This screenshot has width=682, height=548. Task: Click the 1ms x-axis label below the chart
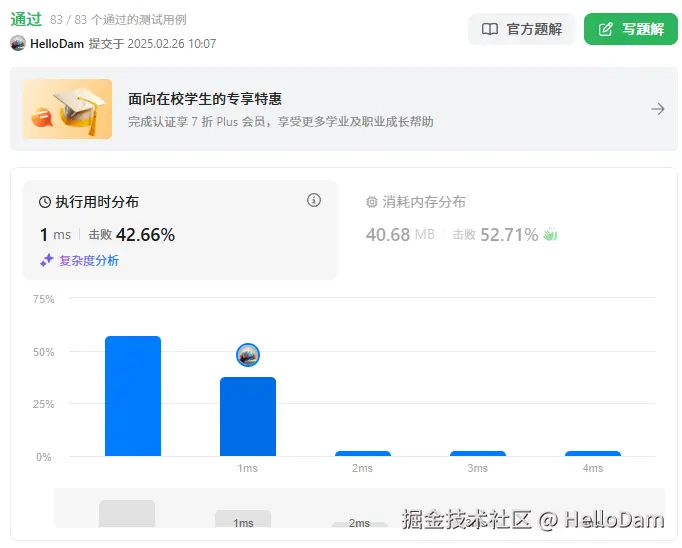pyautogui.click(x=247, y=468)
